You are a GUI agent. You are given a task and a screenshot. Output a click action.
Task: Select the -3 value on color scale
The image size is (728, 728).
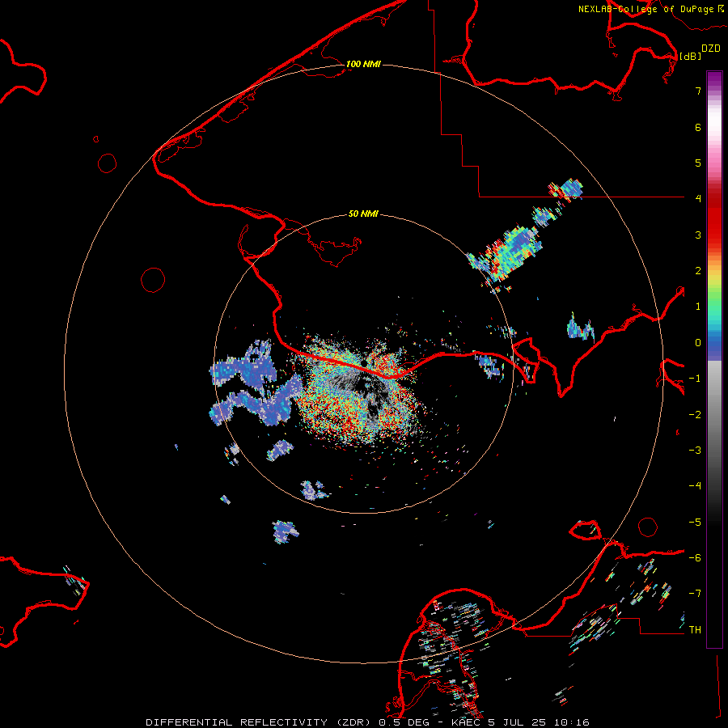coord(695,451)
